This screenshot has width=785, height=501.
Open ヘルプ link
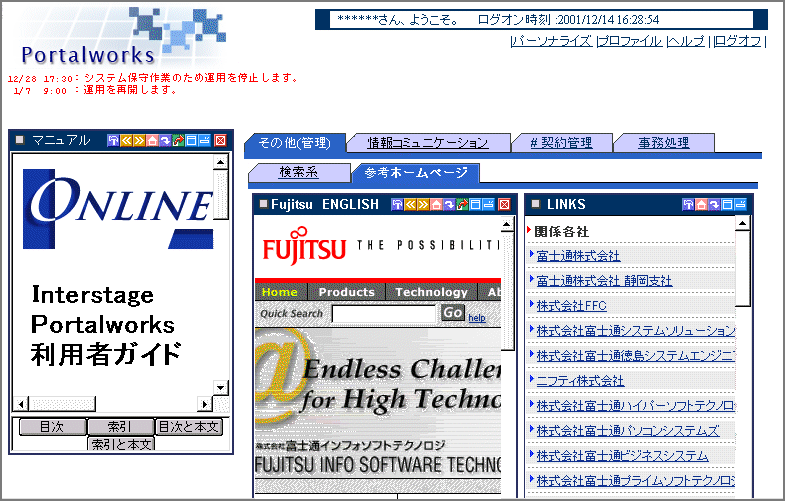pos(686,41)
